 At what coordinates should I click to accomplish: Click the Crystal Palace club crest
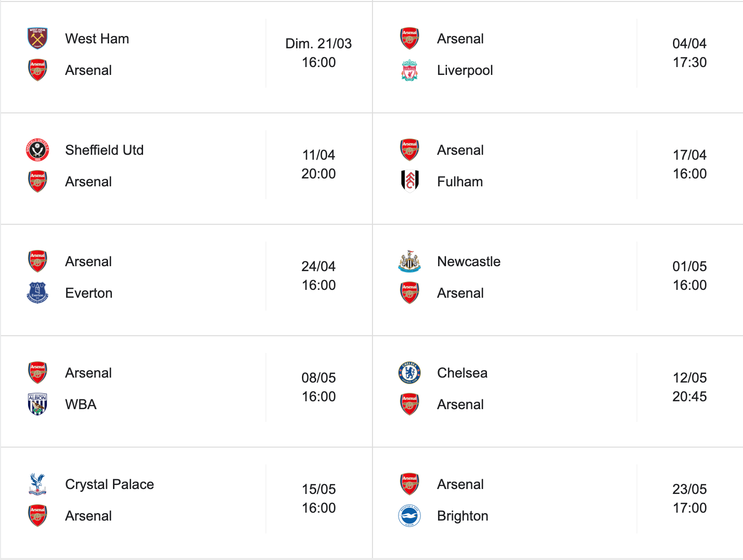37,484
